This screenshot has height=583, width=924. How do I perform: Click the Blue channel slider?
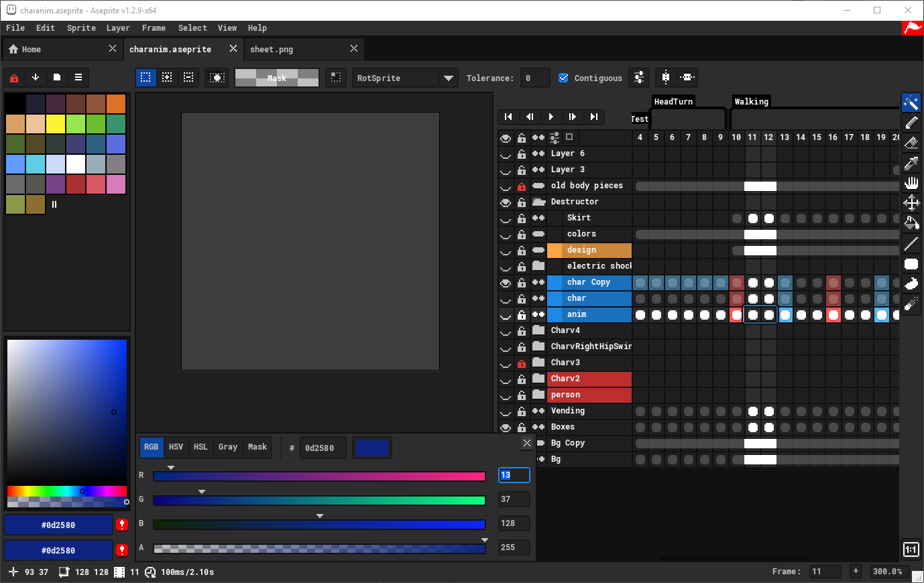point(319,525)
